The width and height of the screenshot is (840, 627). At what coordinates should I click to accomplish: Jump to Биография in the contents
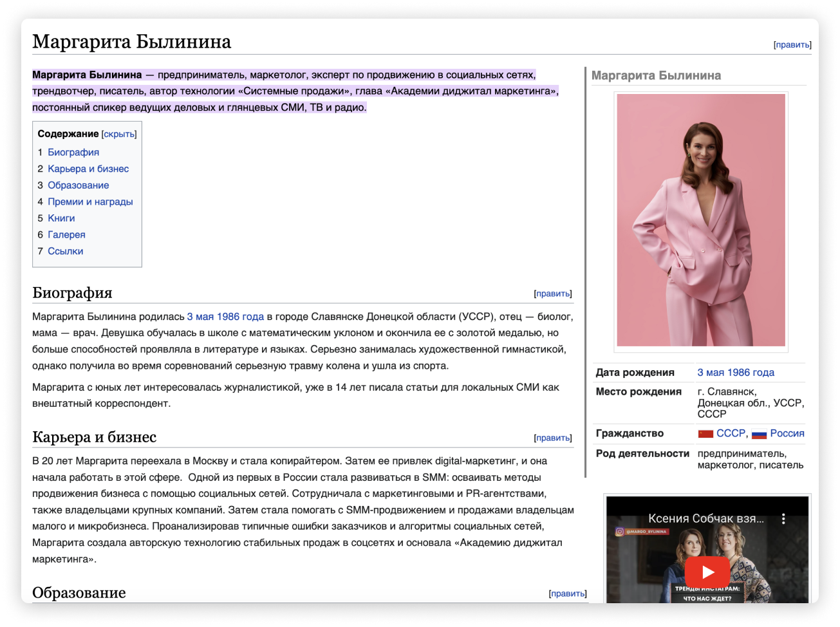[73, 152]
